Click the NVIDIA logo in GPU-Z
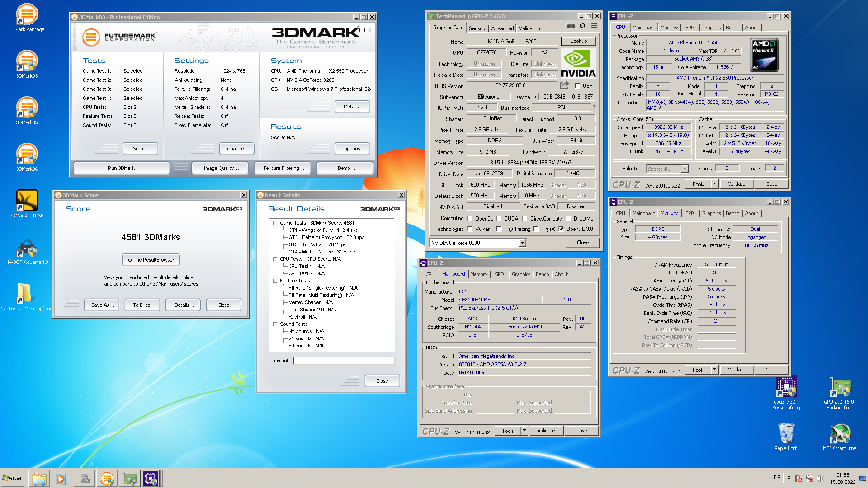The image size is (868, 488). [x=578, y=64]
